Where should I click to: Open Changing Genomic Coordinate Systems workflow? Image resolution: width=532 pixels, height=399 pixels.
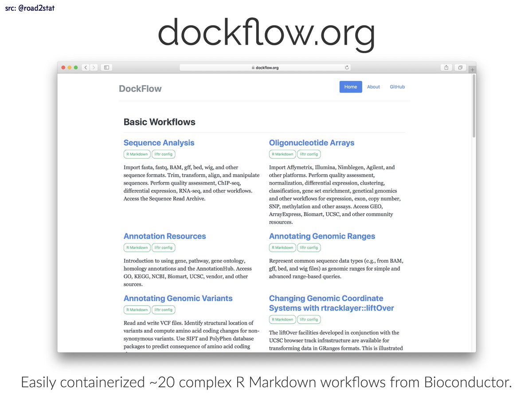pos(331,303)
